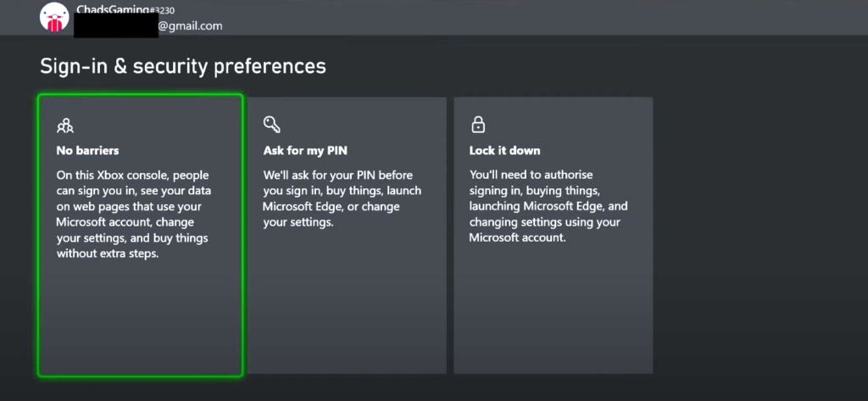The height and width of the screenshot is (401, 868).
Task: Click the padlock icon above Lock it down
Action: click(x=478, y=125)
